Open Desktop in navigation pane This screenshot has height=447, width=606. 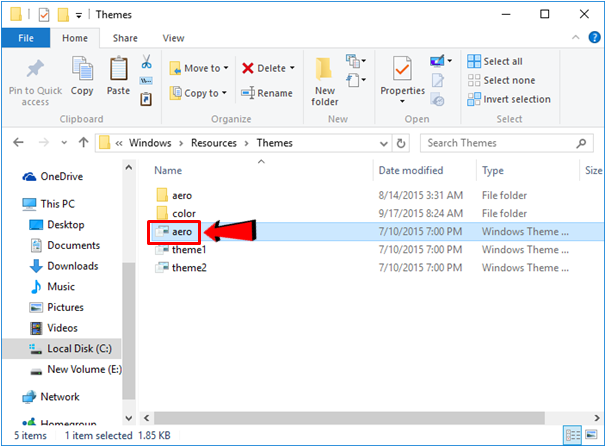(x=57, y=224)
